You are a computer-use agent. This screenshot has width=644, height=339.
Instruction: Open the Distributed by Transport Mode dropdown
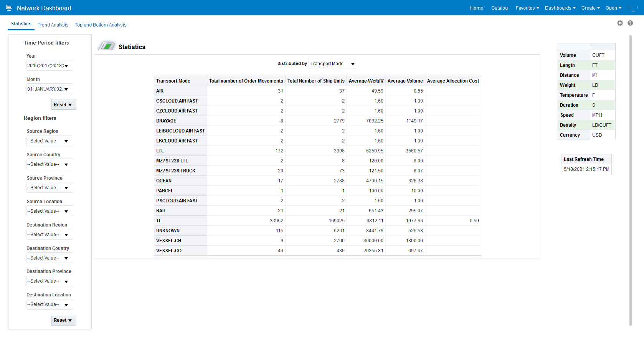point(332,64)
